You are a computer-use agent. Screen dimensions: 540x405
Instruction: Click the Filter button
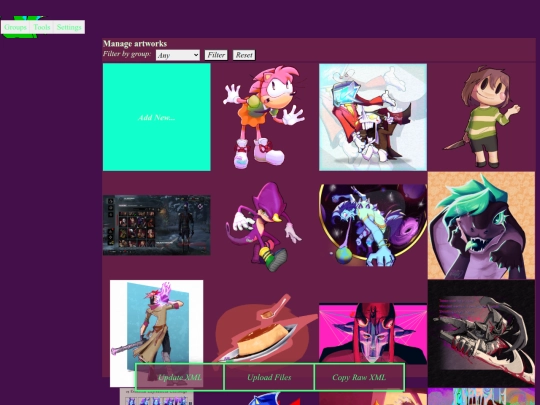(216, 55)
